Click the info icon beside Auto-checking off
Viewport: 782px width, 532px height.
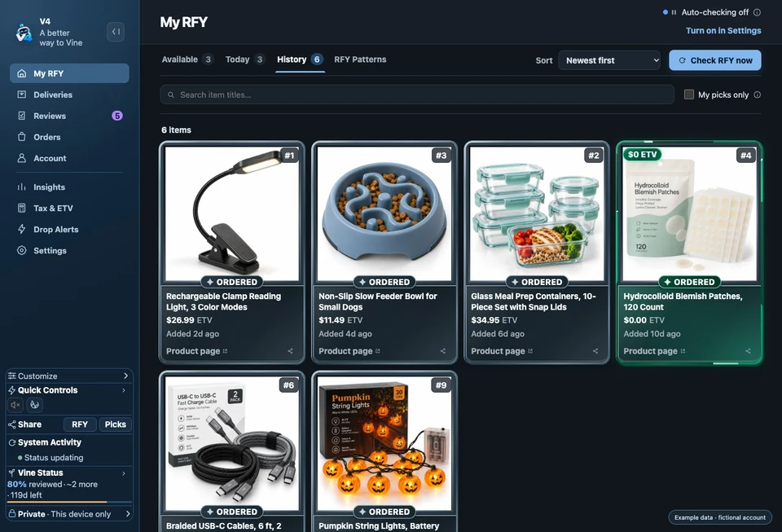coord(757,12)
